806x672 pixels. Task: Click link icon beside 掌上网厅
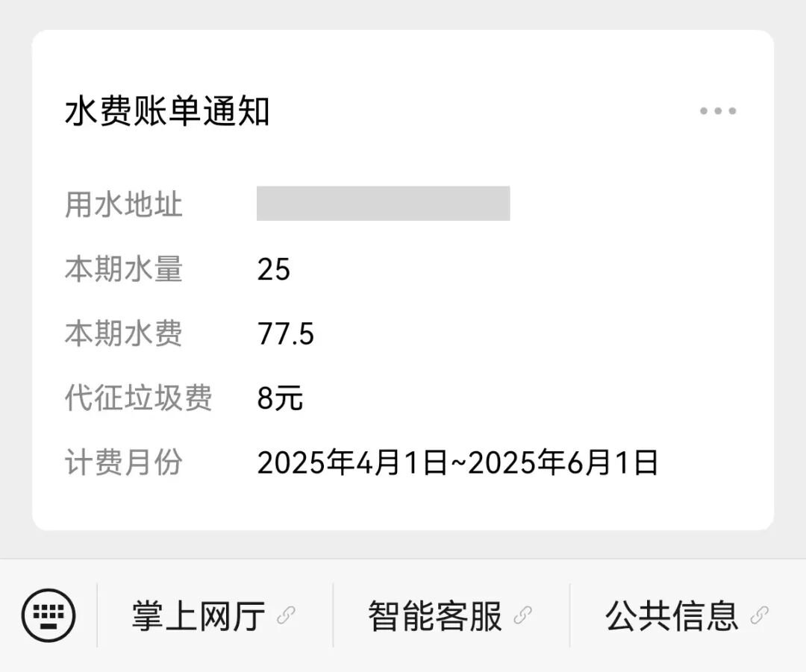(x=286, y=615)
